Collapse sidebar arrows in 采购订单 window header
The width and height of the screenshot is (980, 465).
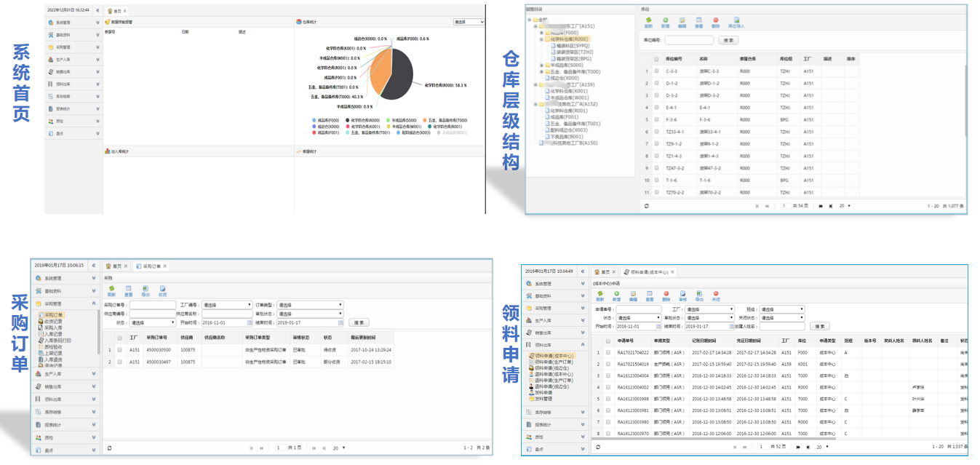click(x=93, y=266)
